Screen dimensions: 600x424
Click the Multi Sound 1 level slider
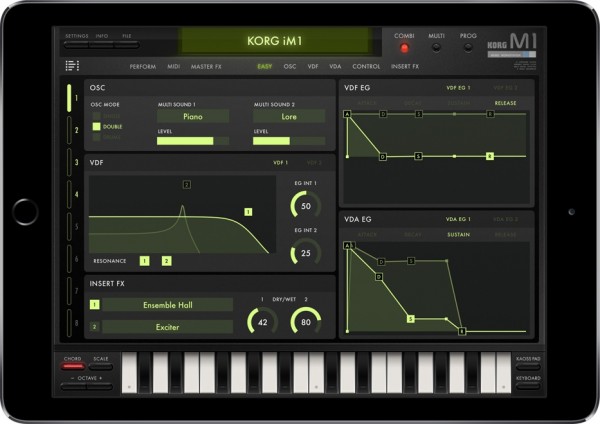pyautogui.click(x=193, y=141)
